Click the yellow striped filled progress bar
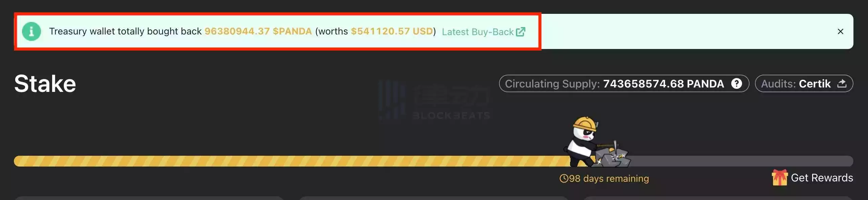The width and height of the screenshot is (868, 200). (x=293, y=161)
